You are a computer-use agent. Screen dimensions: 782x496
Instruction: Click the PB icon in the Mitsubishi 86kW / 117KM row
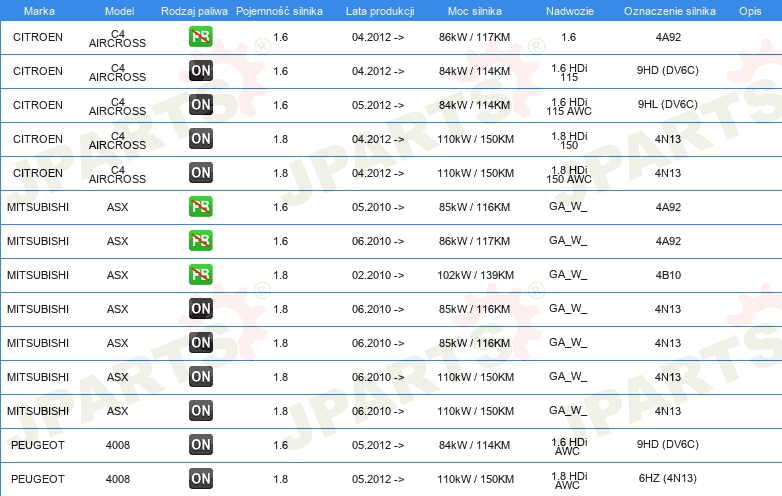(x=200, y=241)
